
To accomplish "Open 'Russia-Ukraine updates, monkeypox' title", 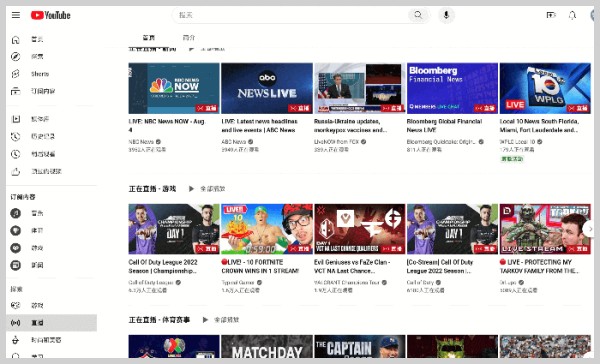I will pyautogui.click(x=351, y=126).
